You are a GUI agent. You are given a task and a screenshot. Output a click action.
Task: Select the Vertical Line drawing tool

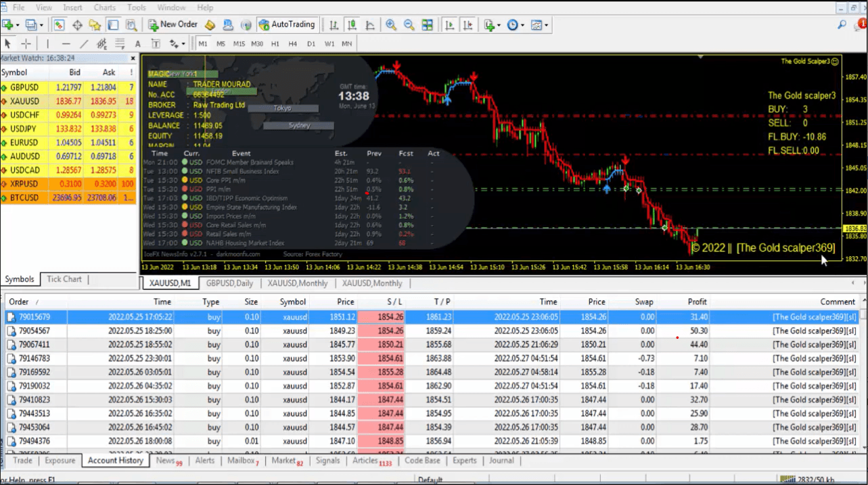(49, 44)
